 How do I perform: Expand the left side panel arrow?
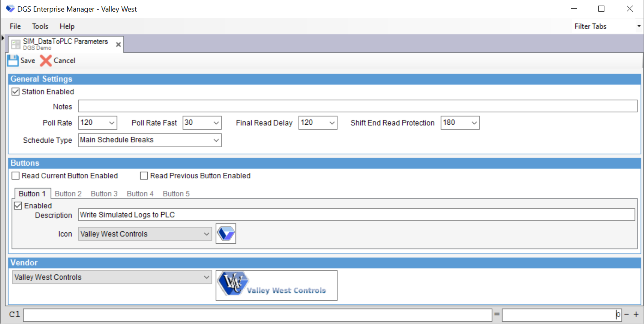pyautogui.click(x=3, y=38)
